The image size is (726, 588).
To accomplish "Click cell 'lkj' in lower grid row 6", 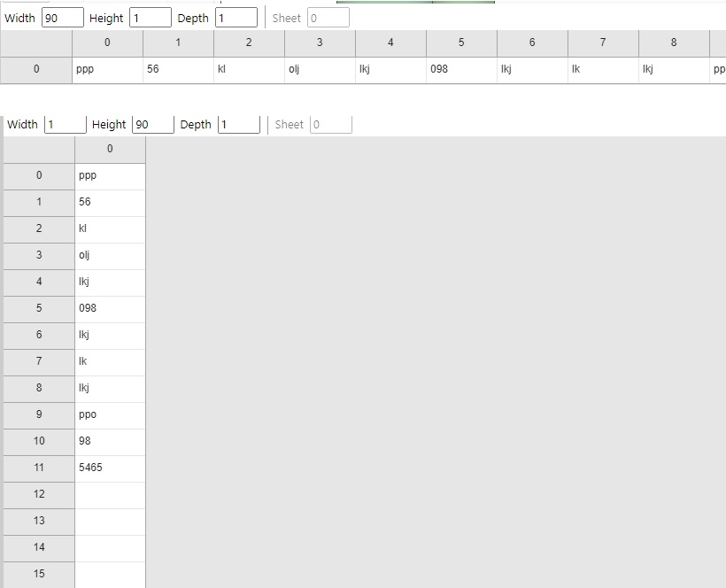I will (x=110, y=337).
